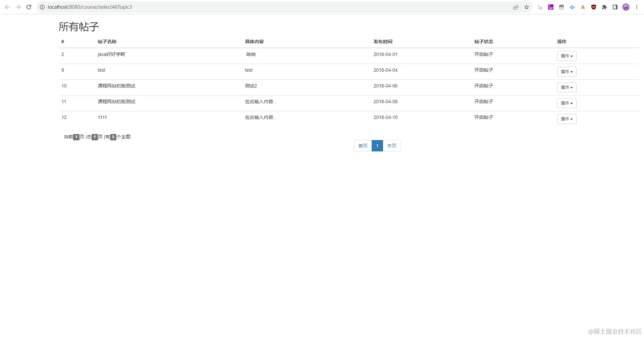Click the 在此输入内容 cell in row 12
Image resolution: width=644 pixels, height=337 pixels.
click(x=261, y=117)
